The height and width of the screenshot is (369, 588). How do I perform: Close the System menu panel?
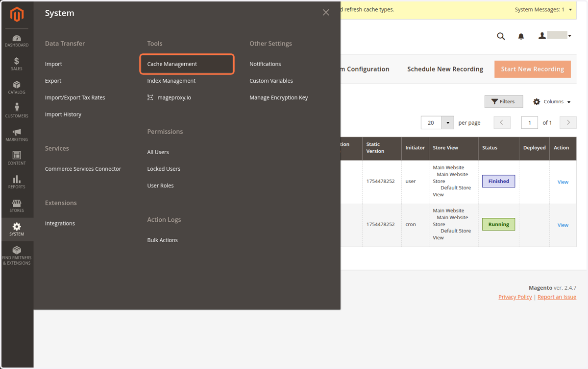click(326, 13)
